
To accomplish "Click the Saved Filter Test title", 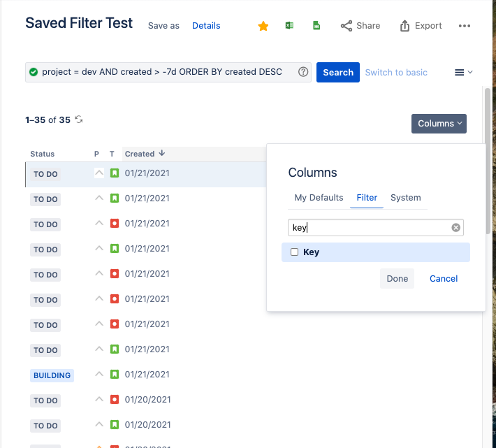I will [x=79, y=23].
